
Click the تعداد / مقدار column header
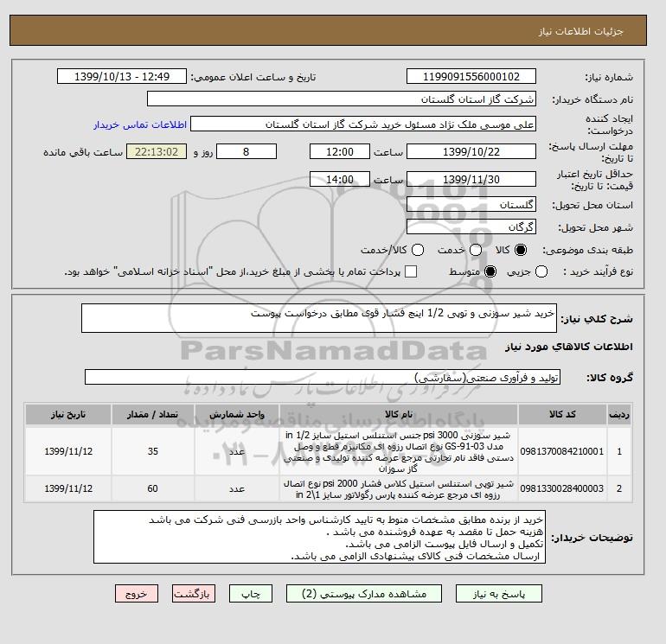point(153,415)
